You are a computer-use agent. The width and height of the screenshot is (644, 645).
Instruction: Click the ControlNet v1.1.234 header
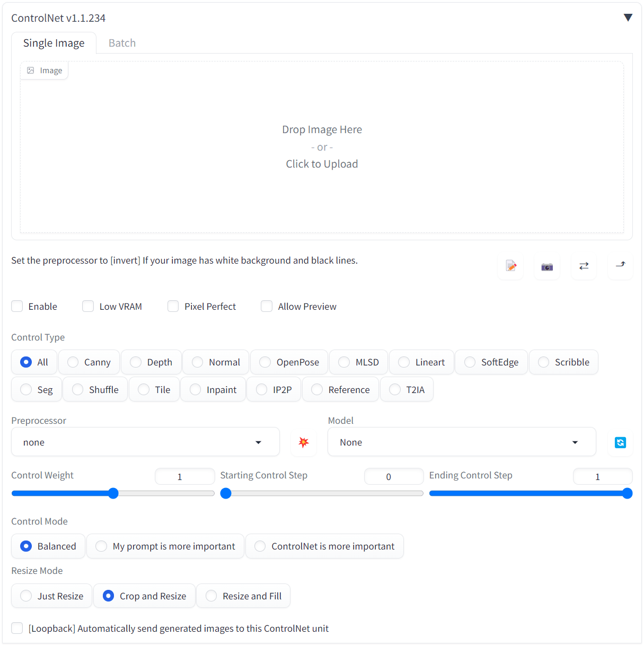click(58, 18)
